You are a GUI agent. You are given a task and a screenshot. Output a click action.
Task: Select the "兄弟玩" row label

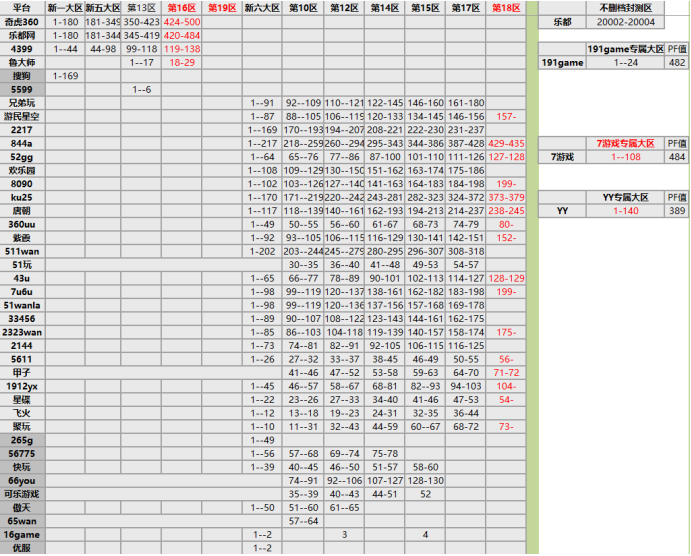click(22, 103)
